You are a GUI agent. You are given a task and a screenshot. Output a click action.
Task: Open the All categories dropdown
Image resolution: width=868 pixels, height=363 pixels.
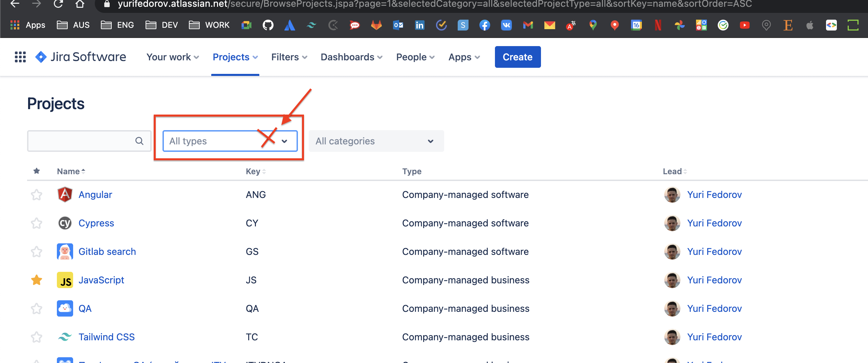[376, 141]
